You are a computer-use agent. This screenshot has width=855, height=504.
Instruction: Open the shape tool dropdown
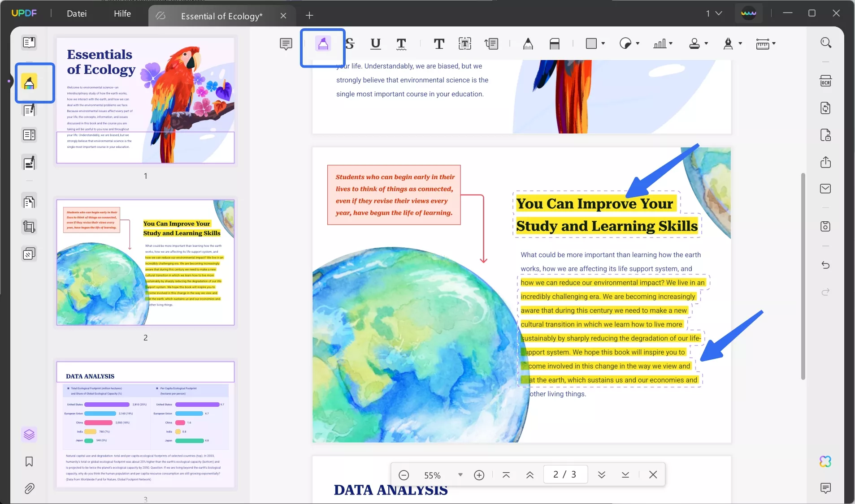pos(603,43)
